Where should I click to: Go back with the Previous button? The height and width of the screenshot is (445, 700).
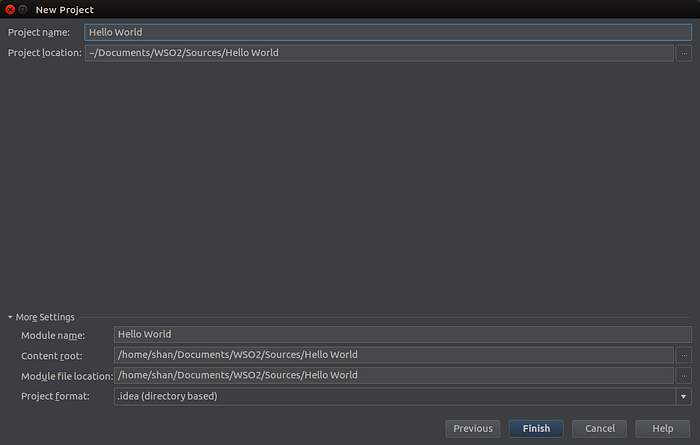[x=473, y=428]
